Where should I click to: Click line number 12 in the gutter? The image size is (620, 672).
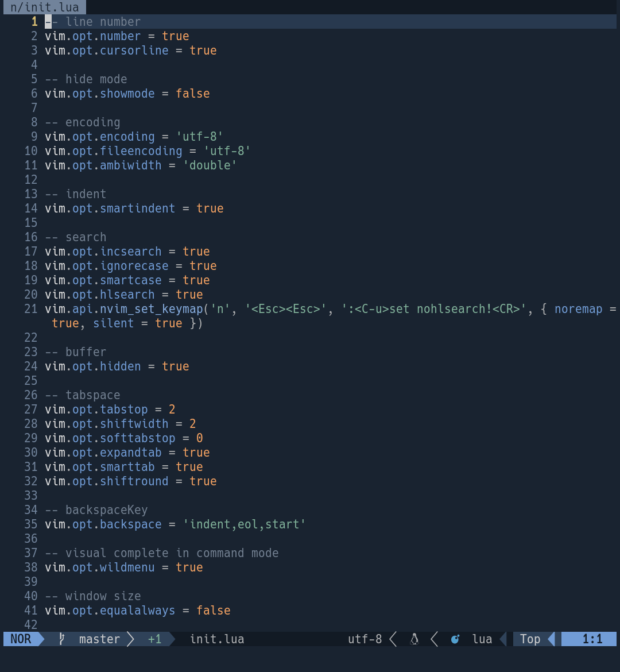tap(31, 180)
